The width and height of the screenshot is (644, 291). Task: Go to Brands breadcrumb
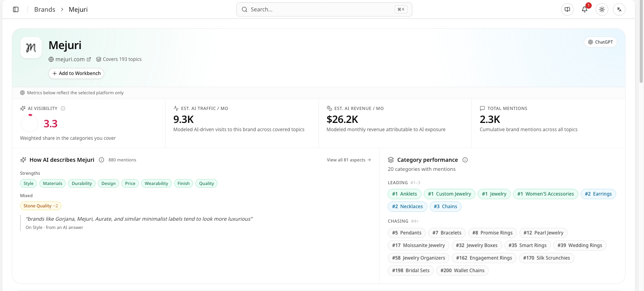click(44, 9)
